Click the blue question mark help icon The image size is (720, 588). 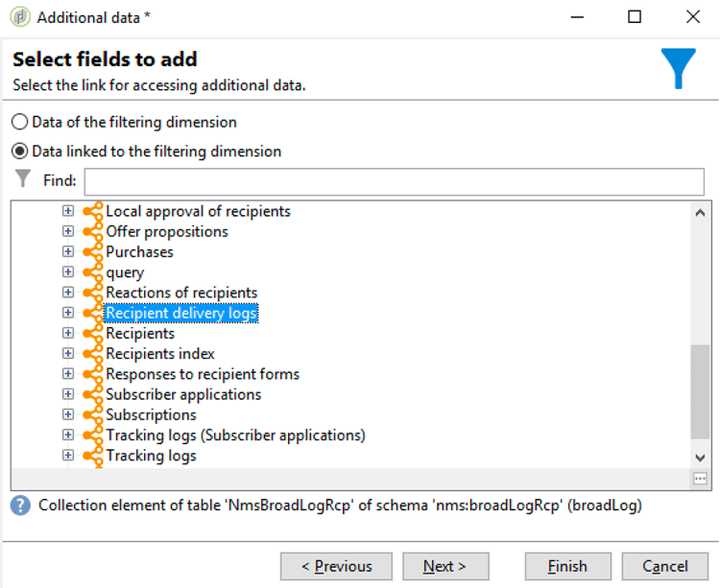point(20,506)
